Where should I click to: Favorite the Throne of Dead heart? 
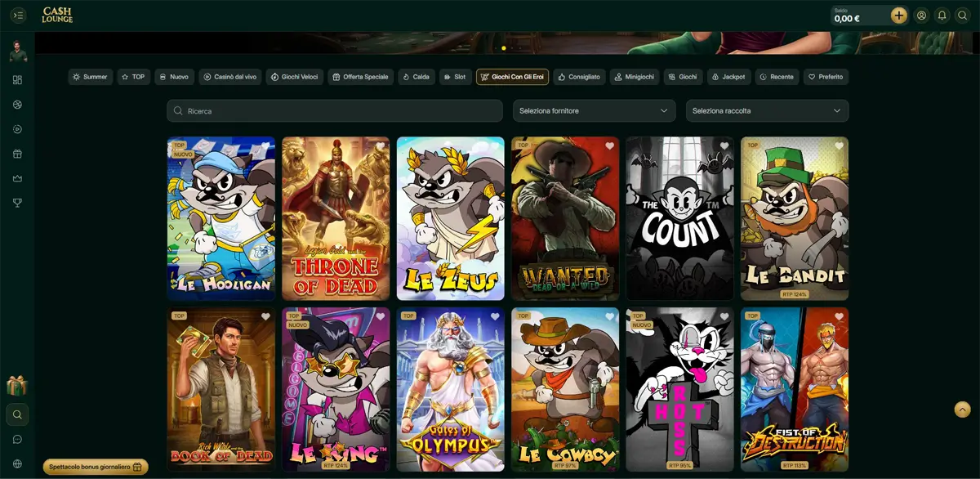[x=381, y=146]
